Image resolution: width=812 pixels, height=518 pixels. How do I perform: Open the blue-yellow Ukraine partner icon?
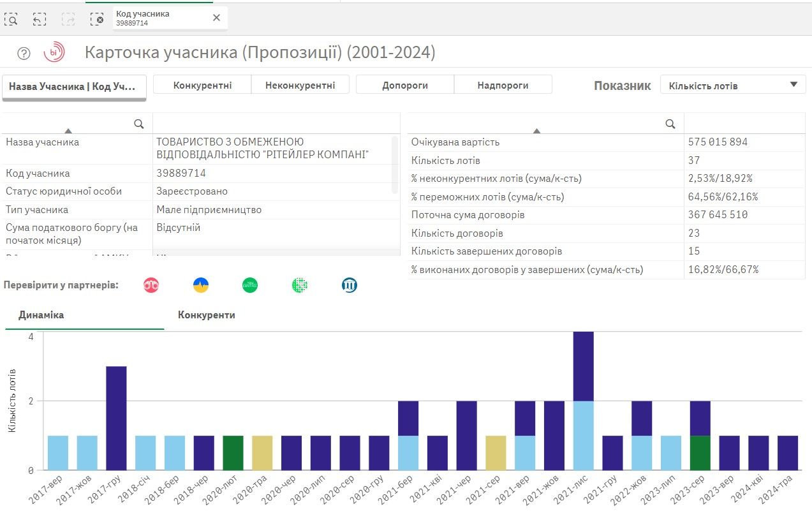point(200,285)
